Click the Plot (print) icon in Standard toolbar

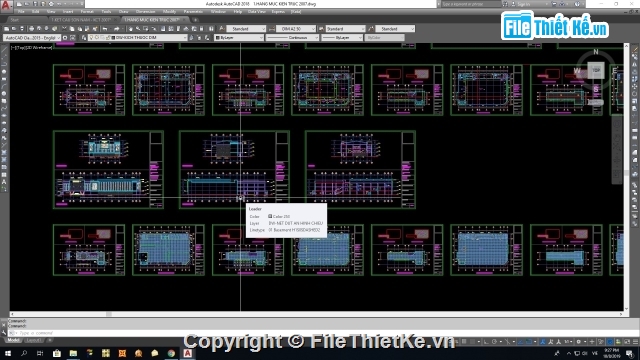pyautogui.click(x=31, y=29)
